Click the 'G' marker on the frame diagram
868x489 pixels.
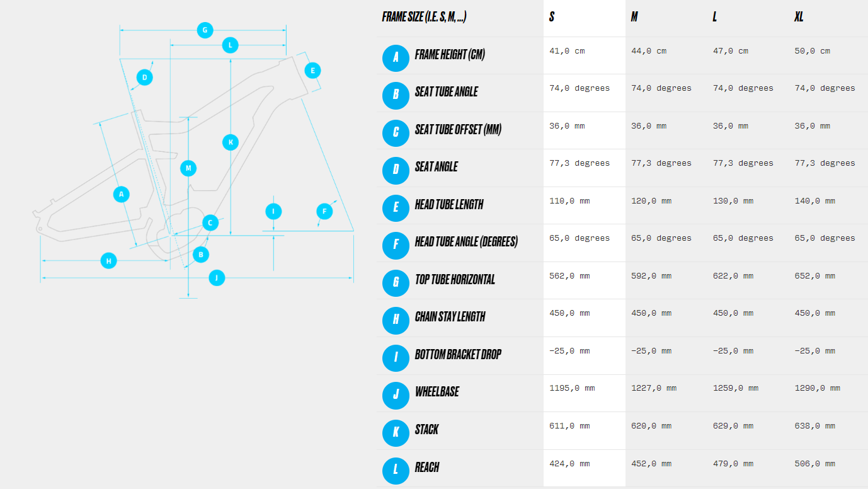(x=205, y=30)
